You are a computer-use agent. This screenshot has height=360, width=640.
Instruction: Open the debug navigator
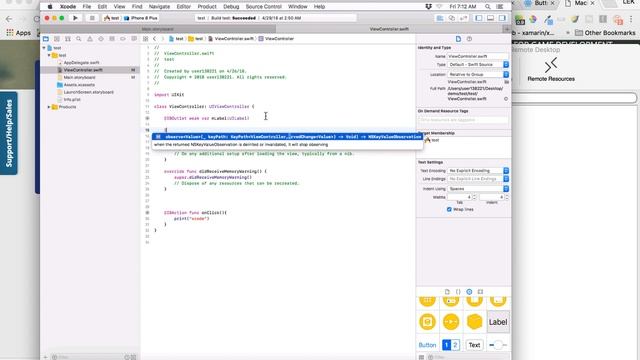112,39
